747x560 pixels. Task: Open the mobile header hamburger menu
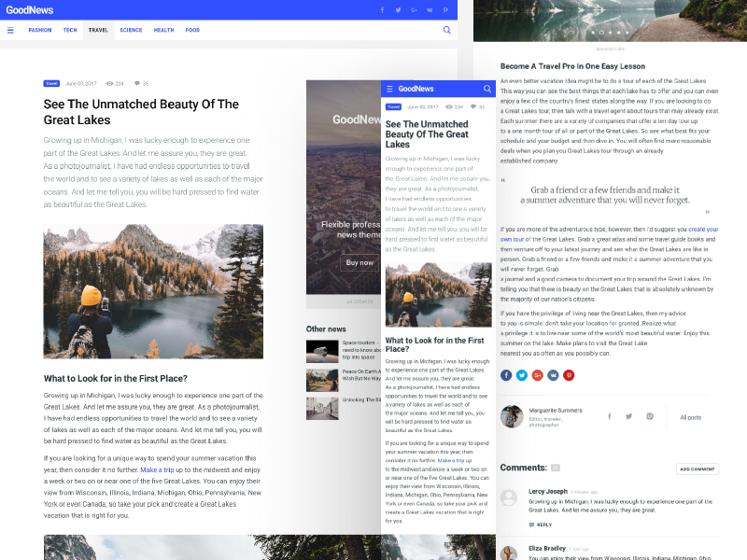pos(389,89)
